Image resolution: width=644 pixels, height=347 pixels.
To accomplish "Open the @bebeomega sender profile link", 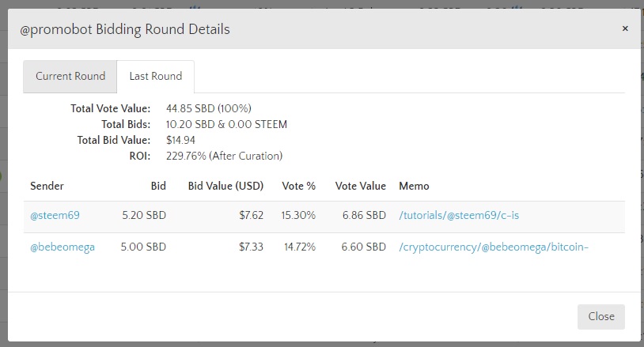I will point(63,247).
